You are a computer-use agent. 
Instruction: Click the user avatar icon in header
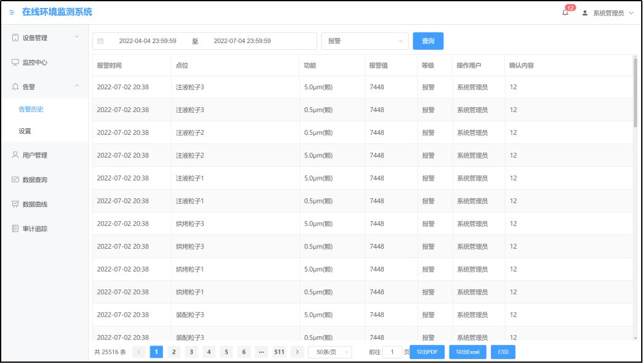tap(584, 13)
